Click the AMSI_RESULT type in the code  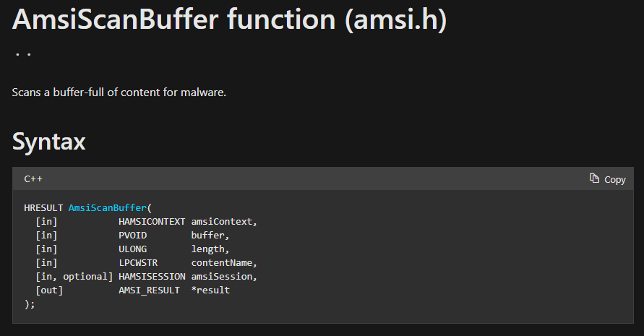pos(149,290)
